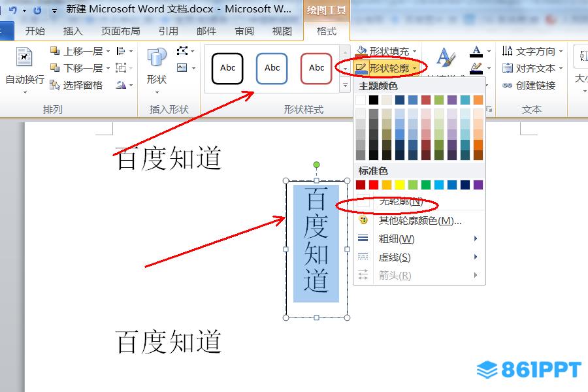588x392 pixels.
Task: Open the 选择窗格 selection pane
Action: [x=76, y=85]
